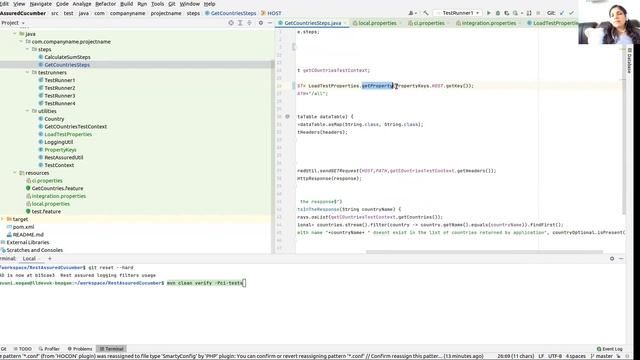Select pom.xml in project tree

(23, 227)
